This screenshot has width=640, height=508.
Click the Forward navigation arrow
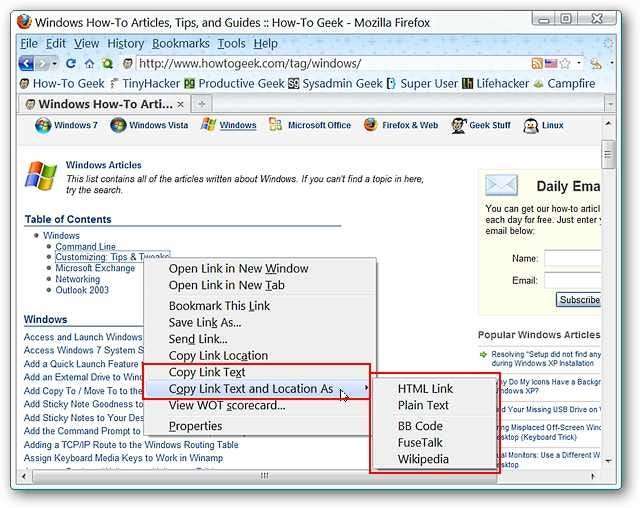coord(42,63)
